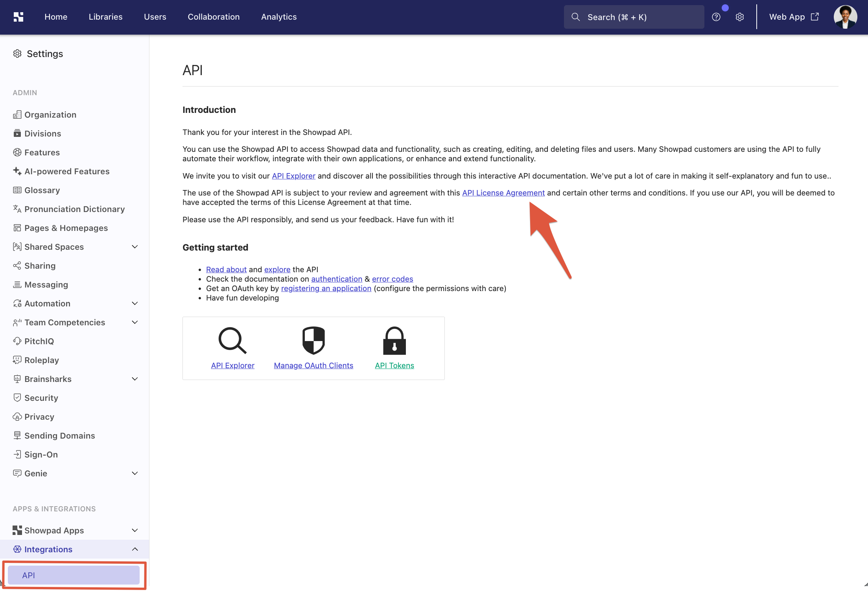The image size is (868, 592).
Task: Open Web App in new window
Action: 794,17
